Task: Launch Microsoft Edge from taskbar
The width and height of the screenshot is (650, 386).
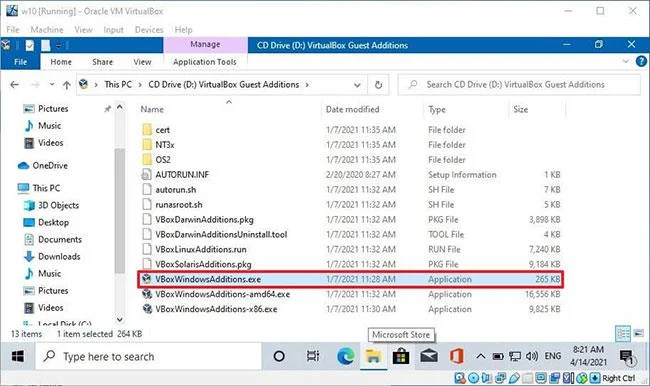Action: (x=345, y=356)
